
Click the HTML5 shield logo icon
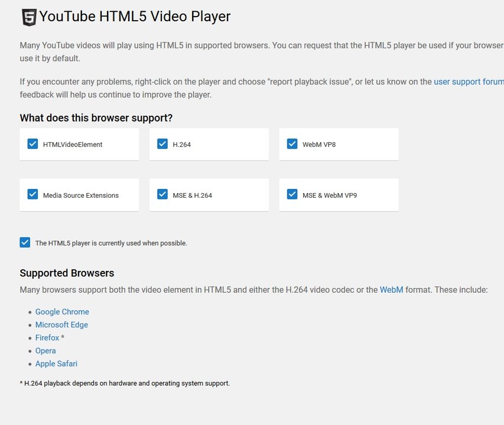29,17
